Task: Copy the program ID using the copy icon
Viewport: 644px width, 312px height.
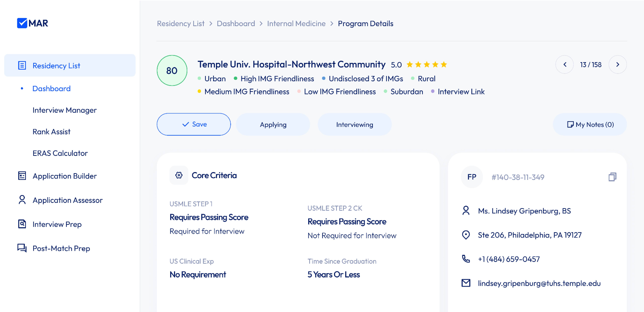Action: 612,177
